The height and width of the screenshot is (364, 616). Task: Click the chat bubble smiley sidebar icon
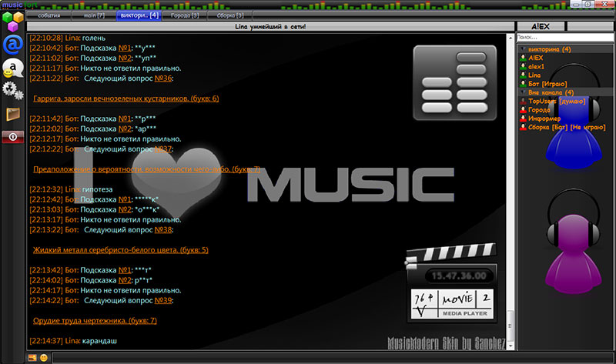[12, 67]
